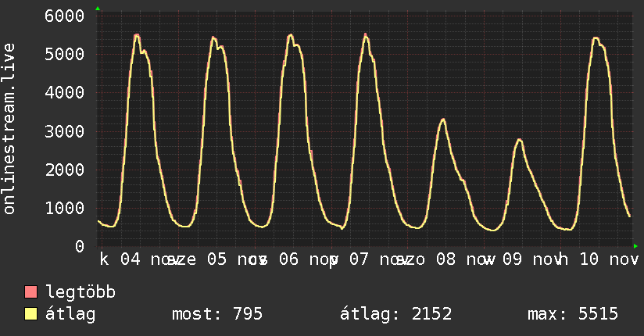
Task: Click the most: 795 statistic
Action: (216, 314)
